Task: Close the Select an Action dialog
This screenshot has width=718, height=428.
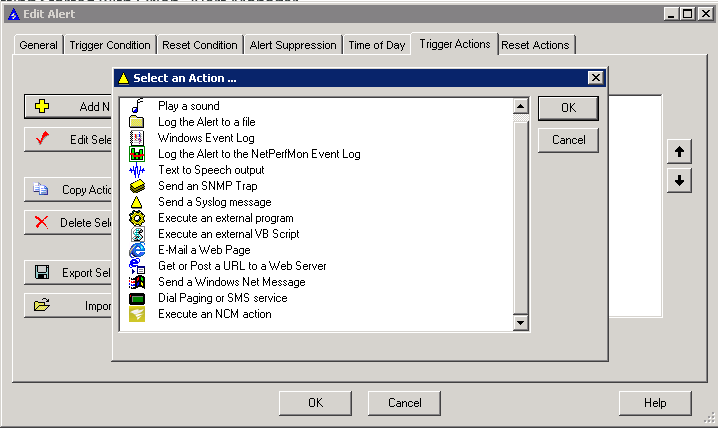Action: pyautogui.click(x=595, y=78)
